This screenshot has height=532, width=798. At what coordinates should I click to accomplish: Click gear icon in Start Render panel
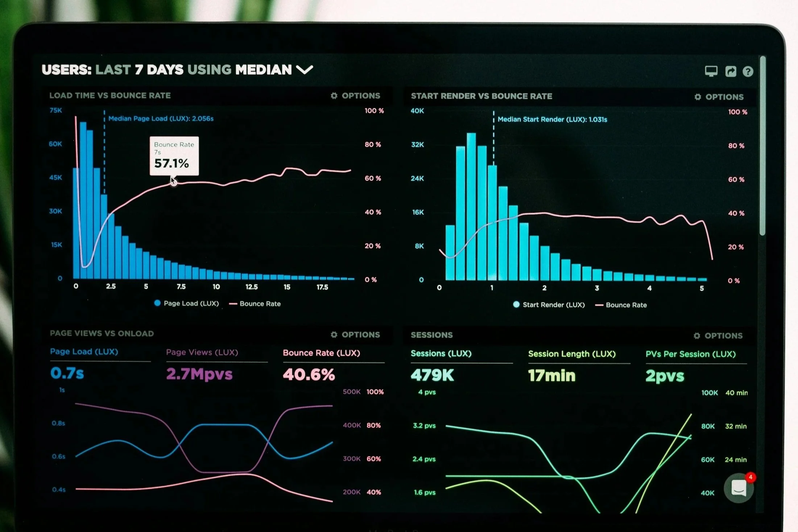click(698, 97)
